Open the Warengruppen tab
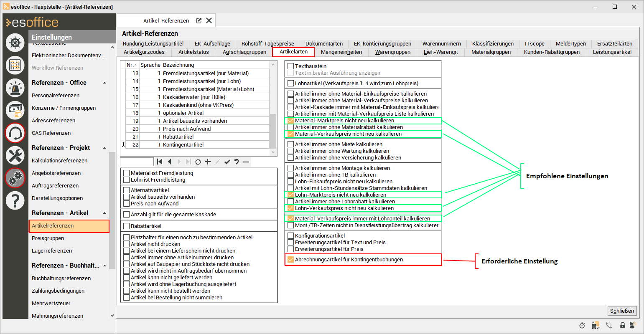 pyautogui.click(x=393, y=52)
